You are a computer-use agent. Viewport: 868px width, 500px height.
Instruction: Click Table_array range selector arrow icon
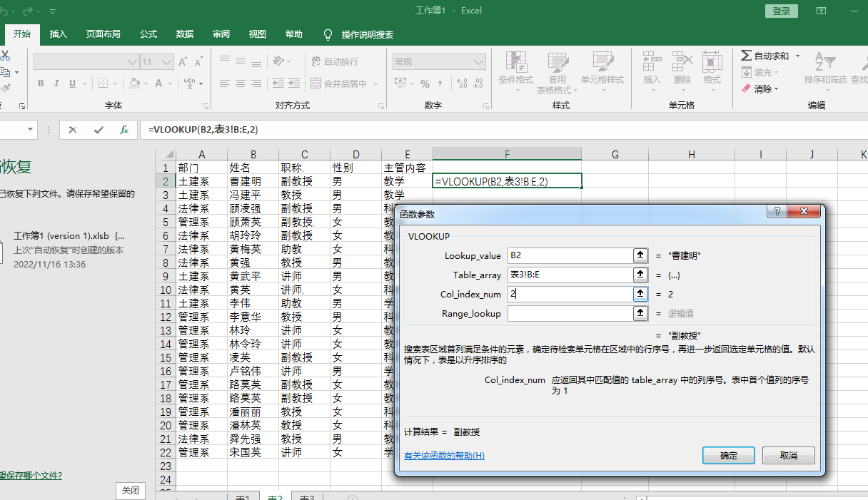point(640,275)
